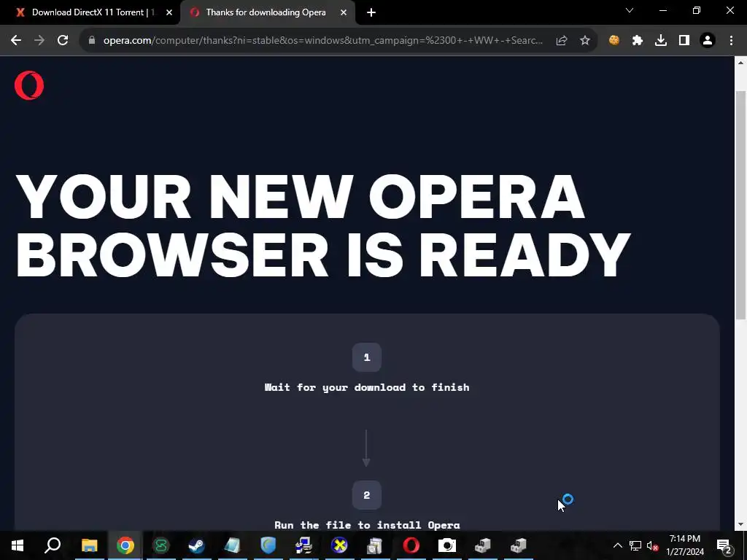Screen dimensions: 747x560
Task: Open the notification center with 2 alerts
Action: [x=724, y=545]
